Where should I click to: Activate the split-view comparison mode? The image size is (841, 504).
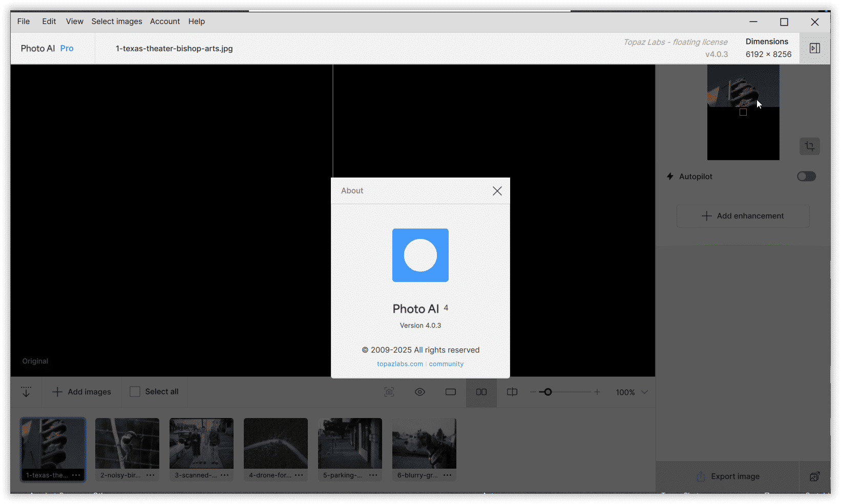tap(512, 392)
